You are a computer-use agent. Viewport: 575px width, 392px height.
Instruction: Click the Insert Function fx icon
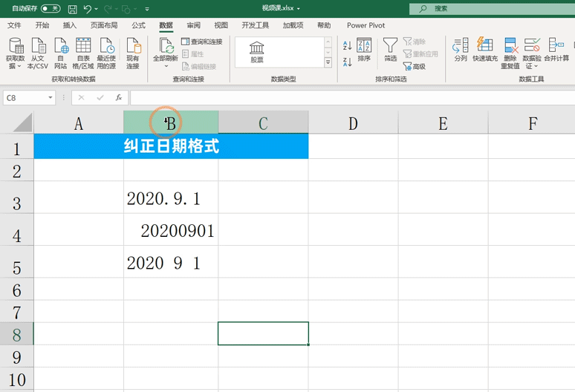[x=118, y=97]
